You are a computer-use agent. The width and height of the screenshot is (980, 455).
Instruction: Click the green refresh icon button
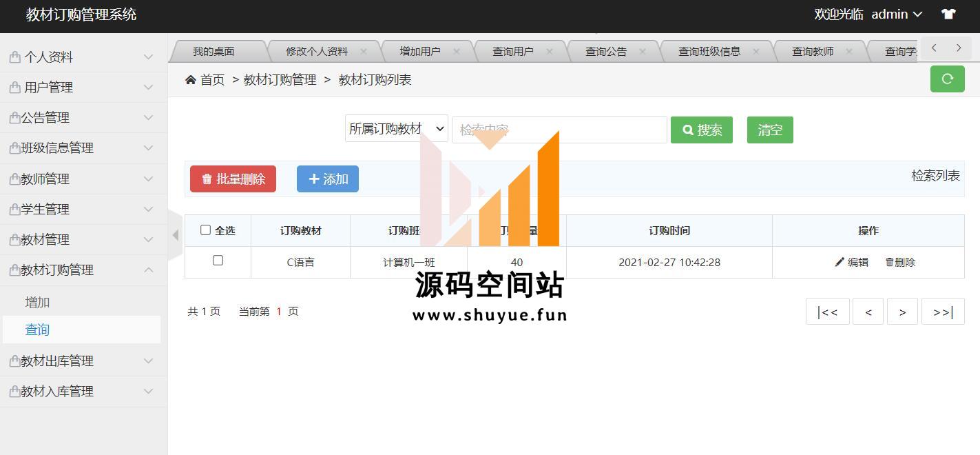(x=947, y=79)
